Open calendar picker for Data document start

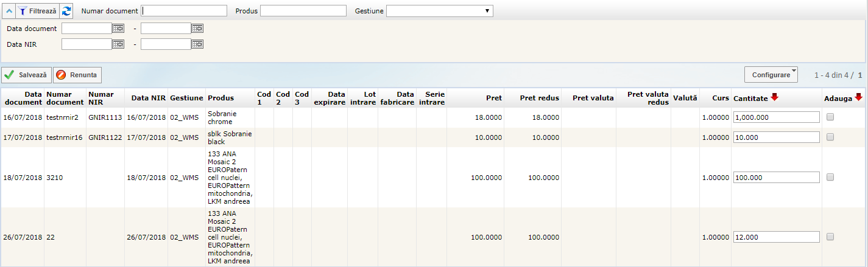click(118, 28)
